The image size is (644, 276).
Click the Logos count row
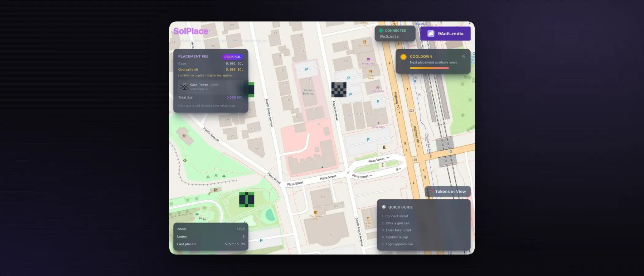(x=211, y=236)
